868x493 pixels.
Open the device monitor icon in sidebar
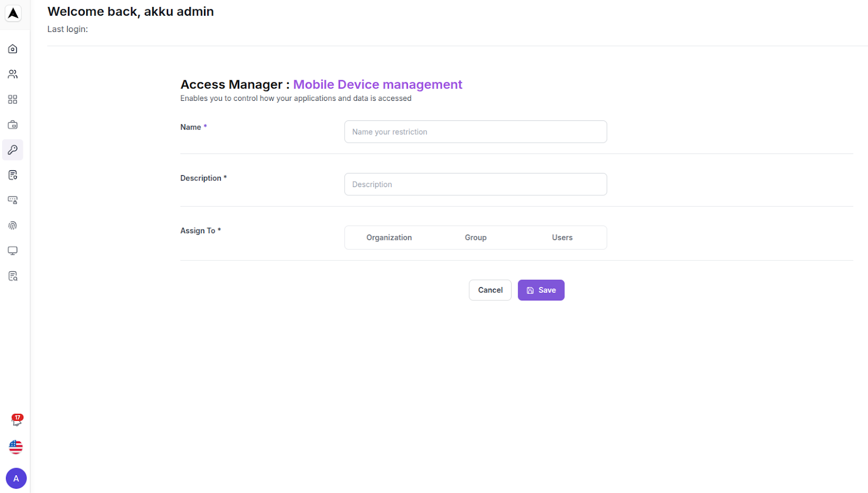12,250
